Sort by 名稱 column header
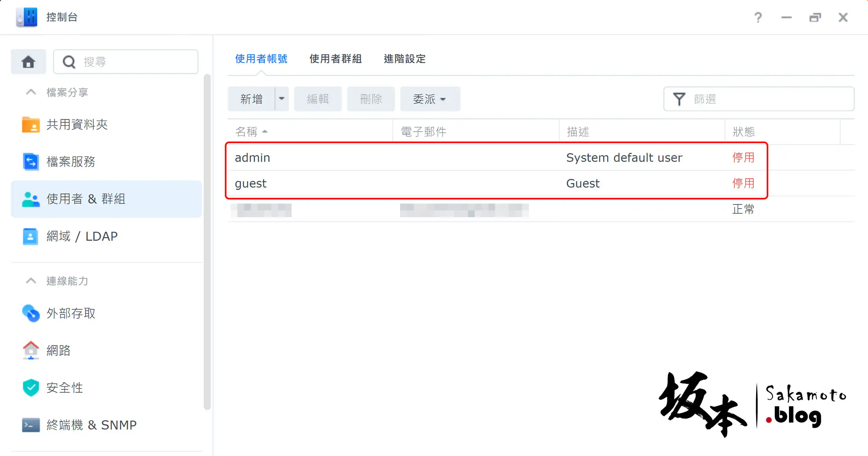Image resolution: width=868 pixels, height=456 pixels. coord(247,132)
